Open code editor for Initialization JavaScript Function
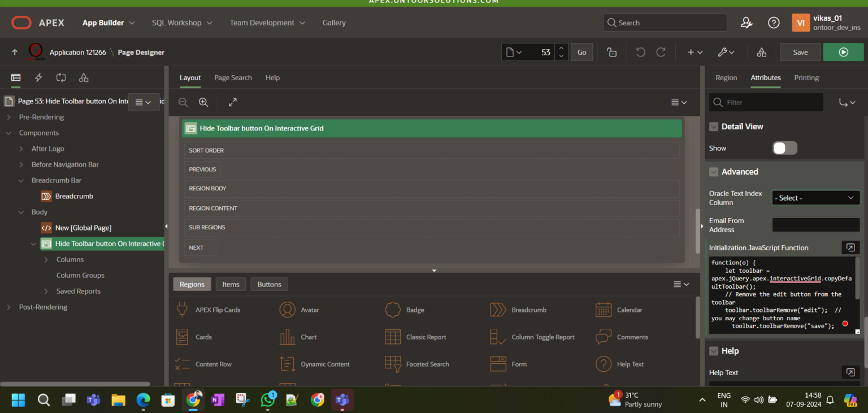The width and height of the screenshot is (868, 413). (850, 247)
